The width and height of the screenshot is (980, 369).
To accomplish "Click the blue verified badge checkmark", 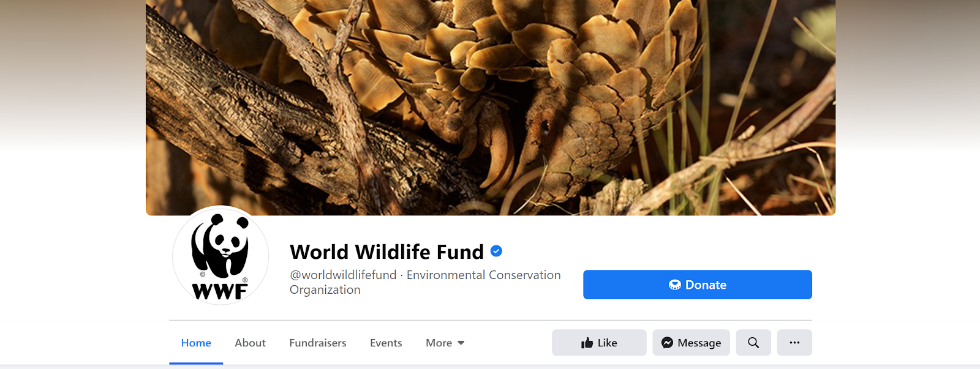I will [497, 251].
